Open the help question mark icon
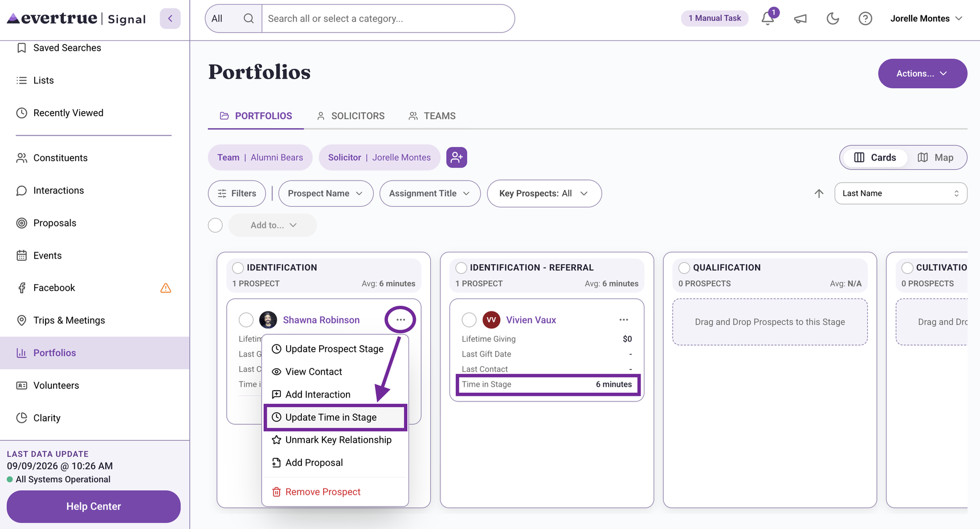This screenshot has height=529, width=980. click(x=865, y=19)
